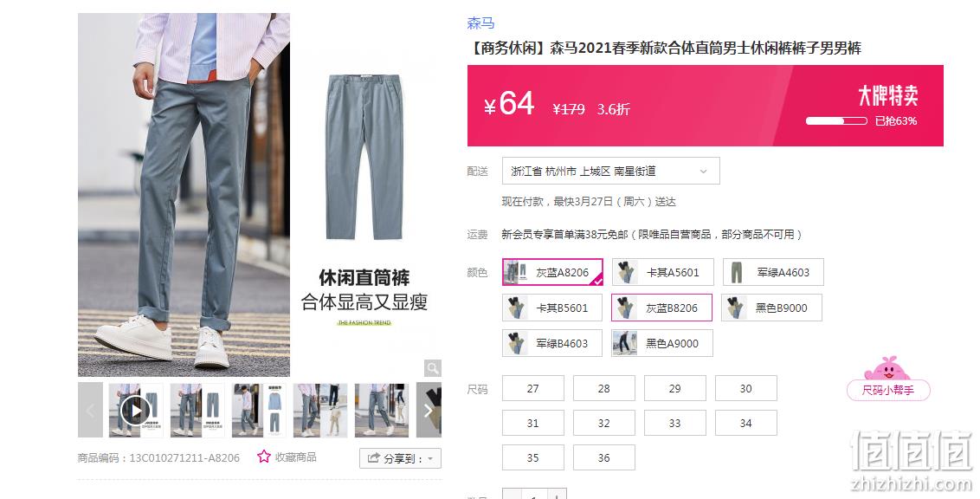Select the 军绿A4603 color swatch
The image size is (980, 499).
click(x=773, y=273)
